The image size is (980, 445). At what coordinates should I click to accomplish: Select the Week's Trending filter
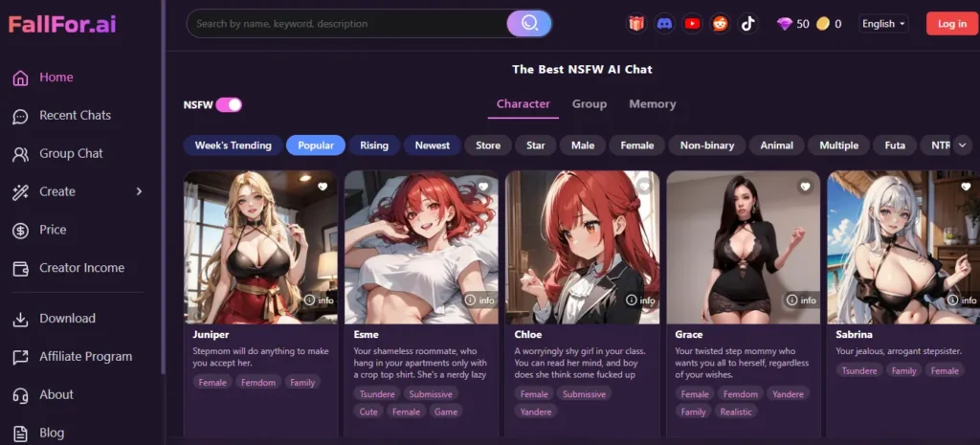click(233, 145)
